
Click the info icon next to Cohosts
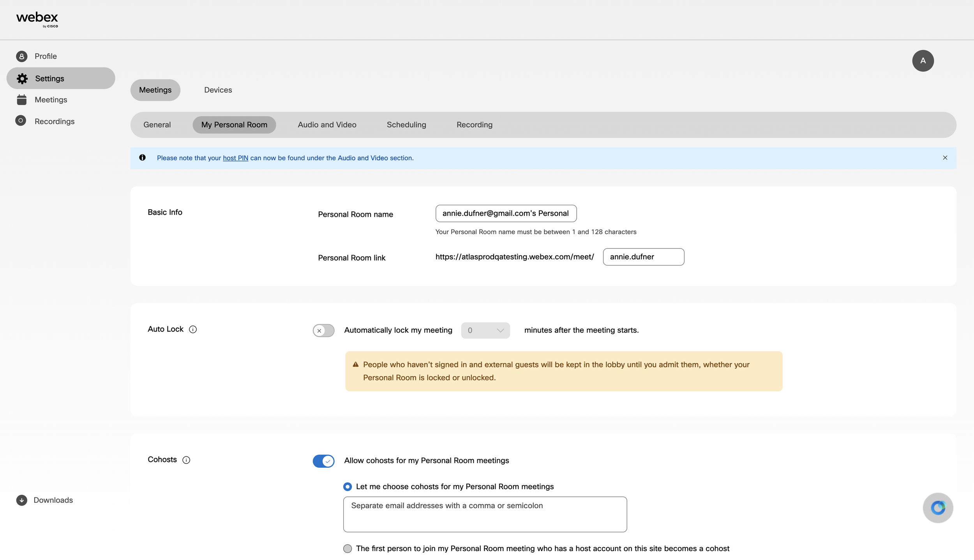point(186,460)
